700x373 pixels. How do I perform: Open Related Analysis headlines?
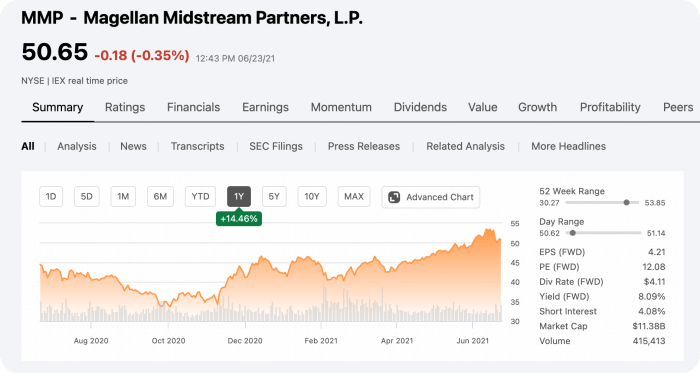[x=465, y=146]
